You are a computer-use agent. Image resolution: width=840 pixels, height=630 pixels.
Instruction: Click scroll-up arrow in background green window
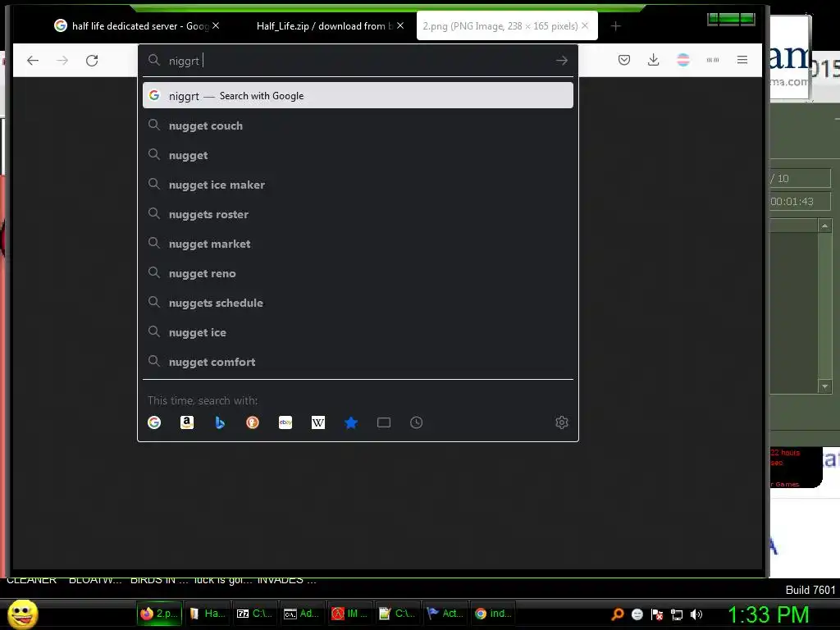click(824, 226)
